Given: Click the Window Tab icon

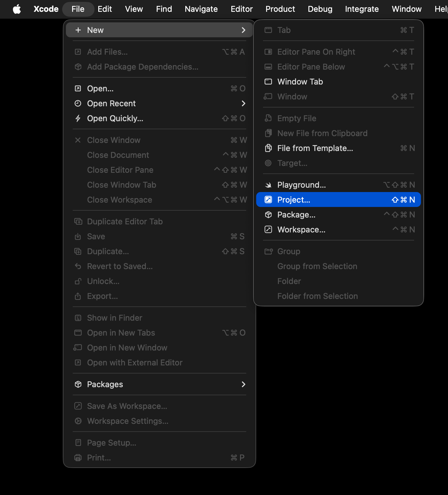Looking at the screenshot, I should 268,82.
